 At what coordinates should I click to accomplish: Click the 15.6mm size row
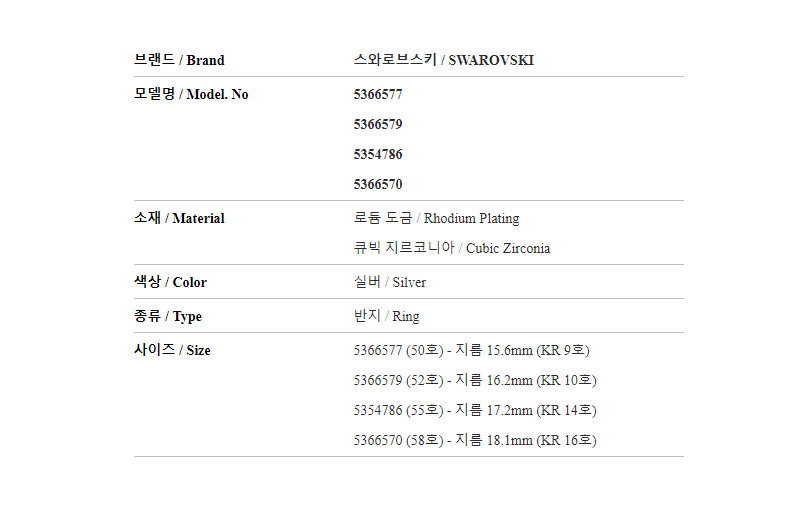point(472,350)
